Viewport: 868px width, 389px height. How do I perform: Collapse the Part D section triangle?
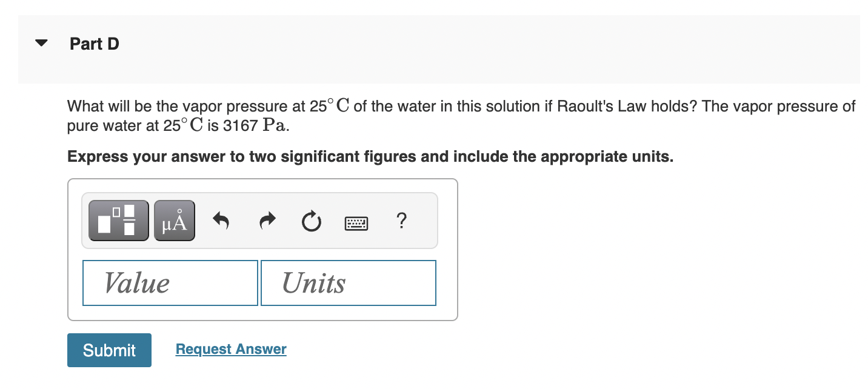[40, 42]
